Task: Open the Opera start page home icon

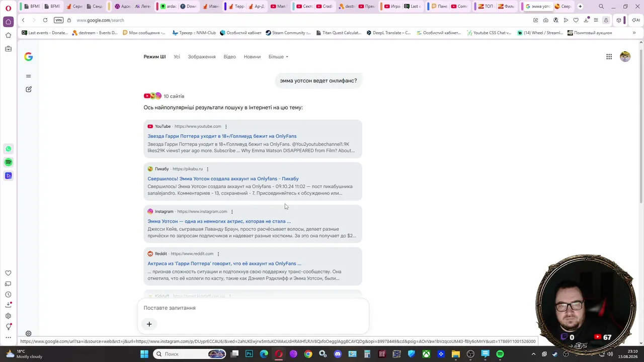Action: point(8,22)
